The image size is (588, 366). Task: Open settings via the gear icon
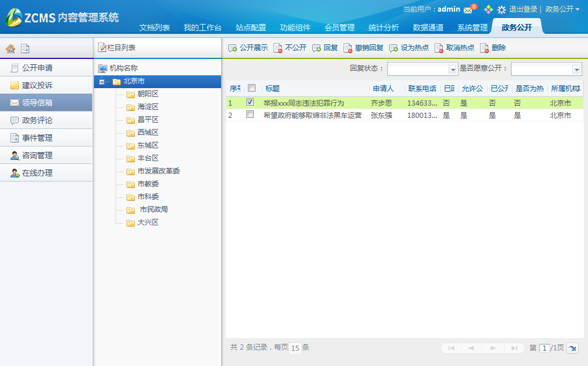(501, 10)
